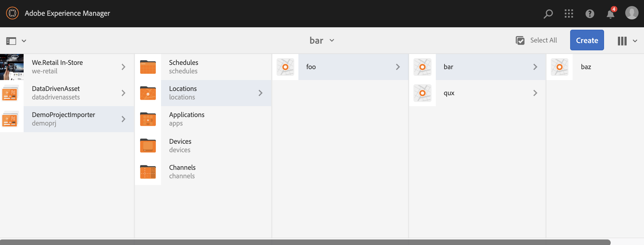This screenshot has height=245, width=644.
Task: Click the DemoProjectImporter project icon
Action: click(x=11, y=119)
